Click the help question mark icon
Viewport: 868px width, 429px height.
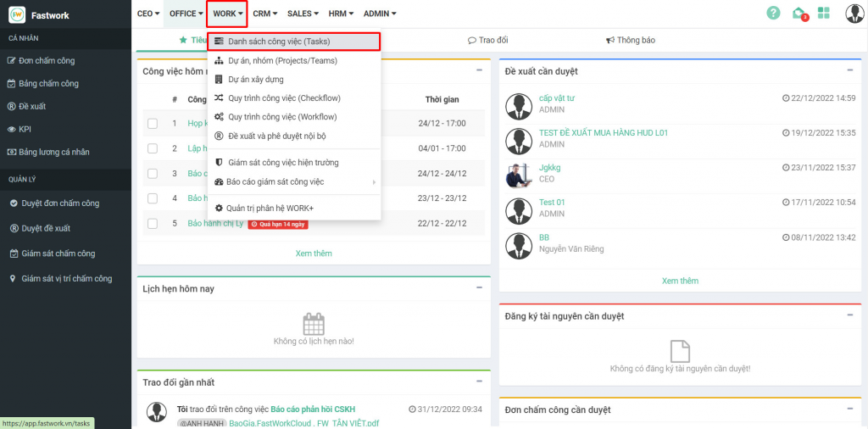pos(773,14)
